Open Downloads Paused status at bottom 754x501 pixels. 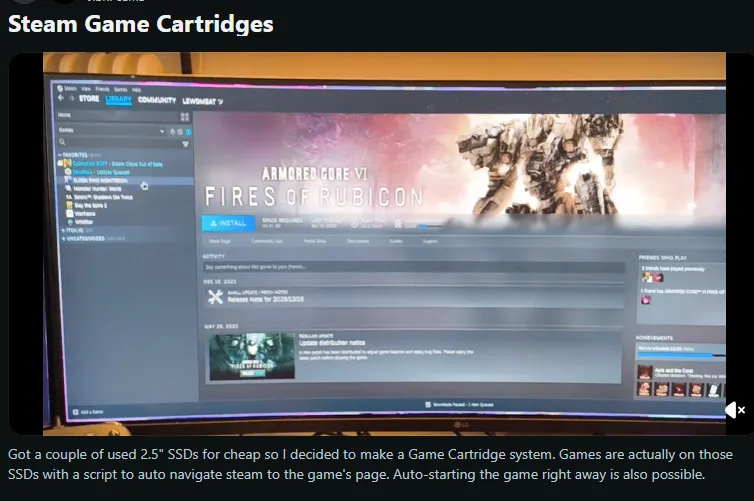point(463,405)
